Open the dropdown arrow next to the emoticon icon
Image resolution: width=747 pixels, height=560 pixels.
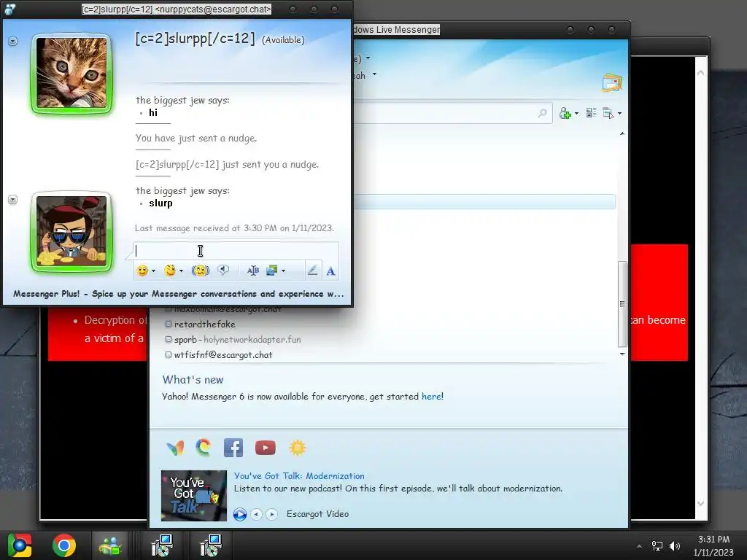(x=153, y=271)
